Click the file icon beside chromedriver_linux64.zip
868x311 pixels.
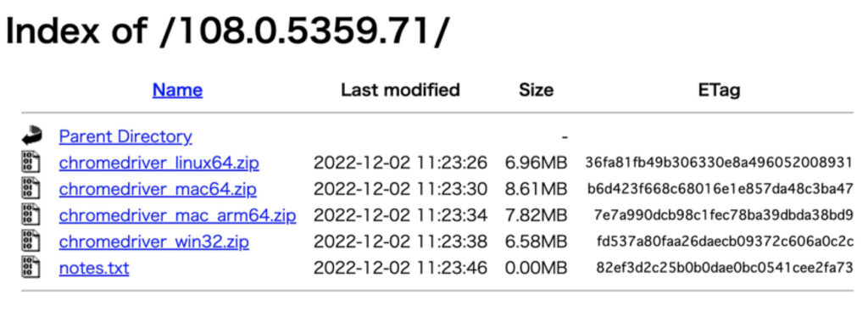[x=31, y=162]
